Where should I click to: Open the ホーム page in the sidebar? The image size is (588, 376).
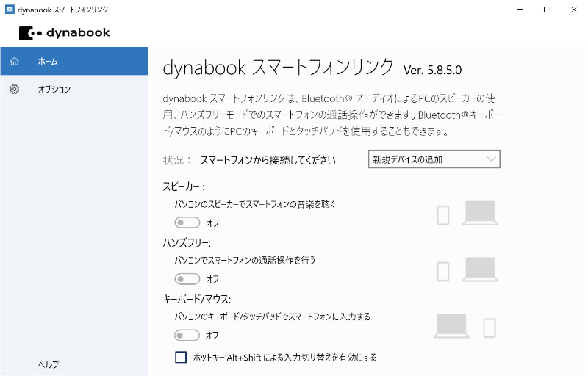(x=74, y=61)
